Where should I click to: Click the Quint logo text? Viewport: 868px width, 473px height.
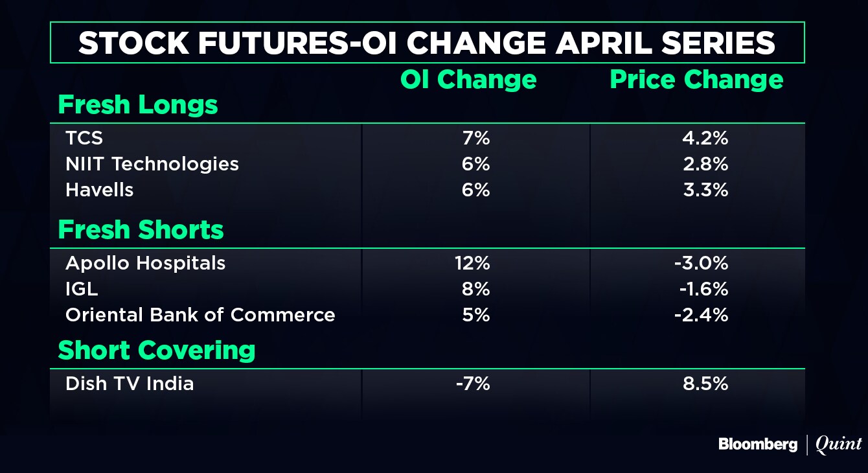click(839, 444)
